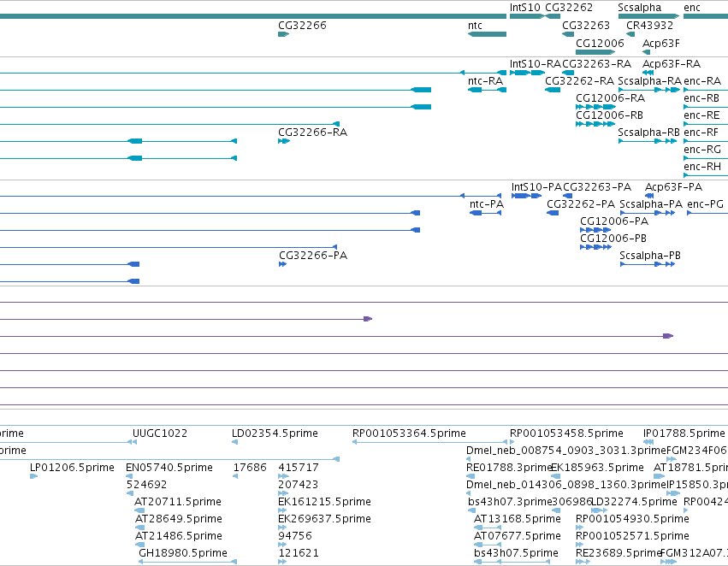This screenshot has width=728, height=566.
Task: Select EST AT20711.5prime
Action: click(x=178, y=502)
